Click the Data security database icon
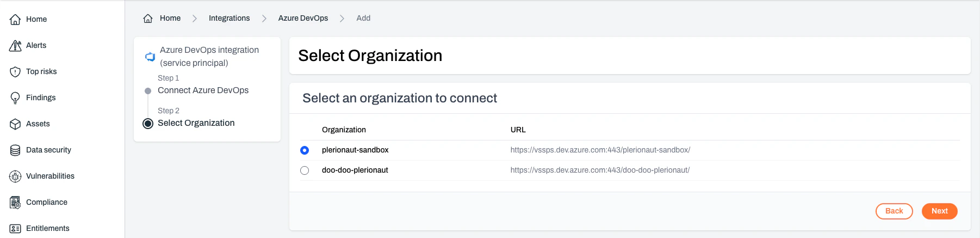 click(x=15, y=150)
